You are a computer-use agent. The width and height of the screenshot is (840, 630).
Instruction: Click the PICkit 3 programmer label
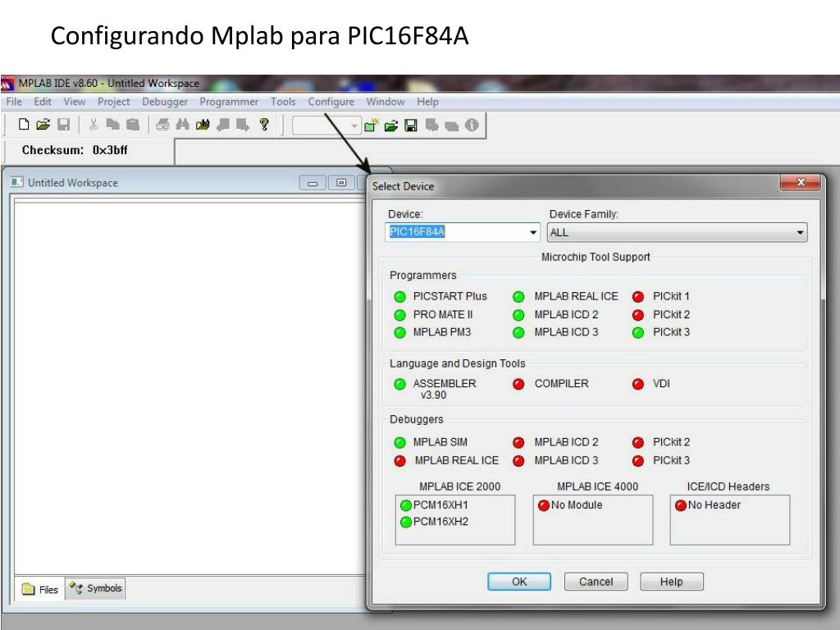click(671, 332)
